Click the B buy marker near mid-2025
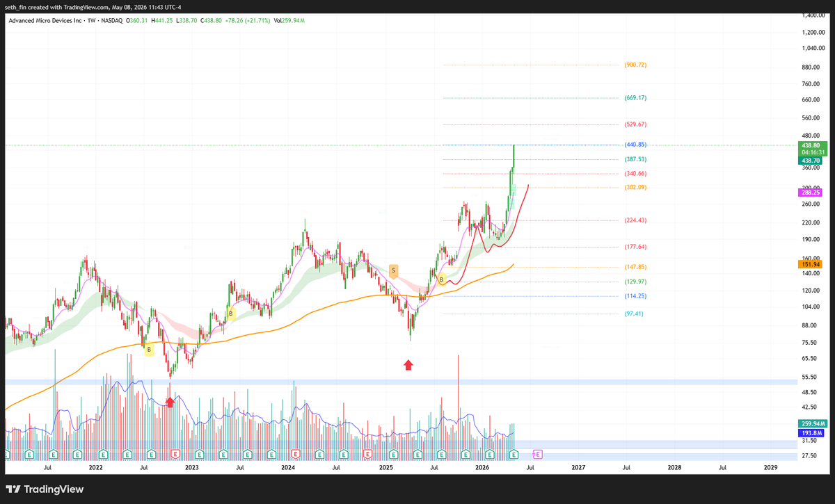 click(x=441, y=279)
